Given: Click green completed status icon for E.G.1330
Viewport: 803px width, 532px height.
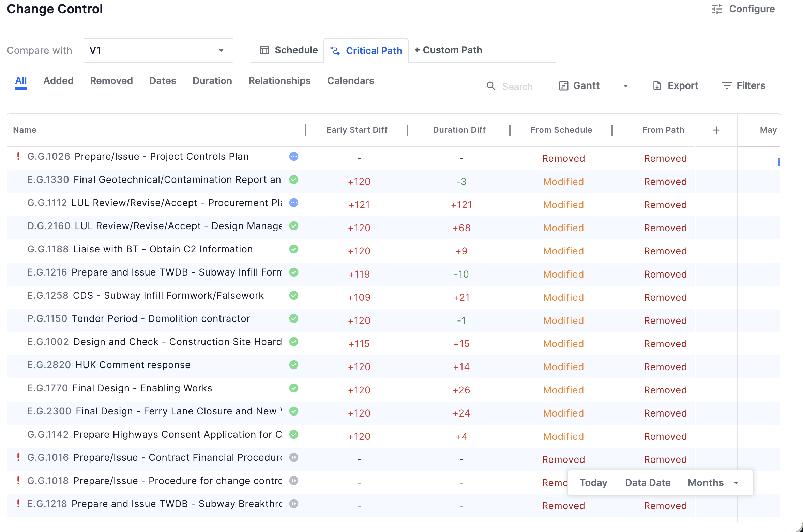Looking at the screenshot, I should pos(294,179).
